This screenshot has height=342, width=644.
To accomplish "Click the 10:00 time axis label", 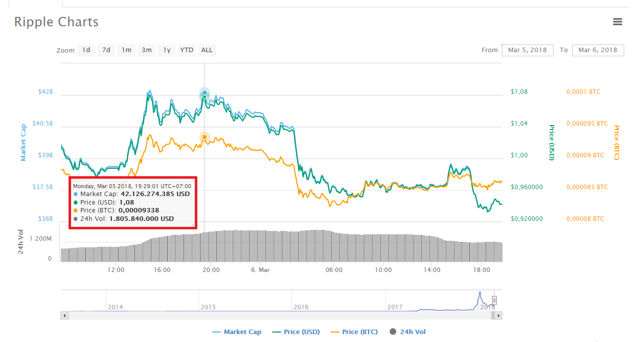I will [x=383, y=270].
